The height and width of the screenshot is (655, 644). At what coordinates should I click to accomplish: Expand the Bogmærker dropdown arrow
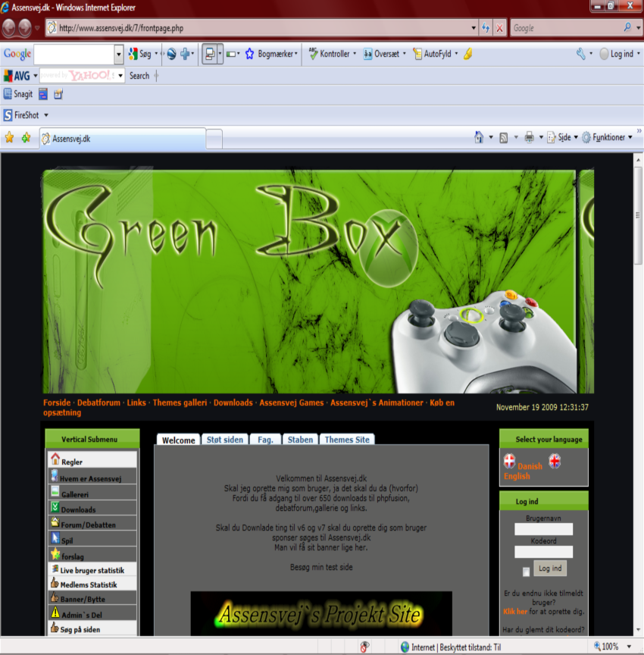click(296, 54)
